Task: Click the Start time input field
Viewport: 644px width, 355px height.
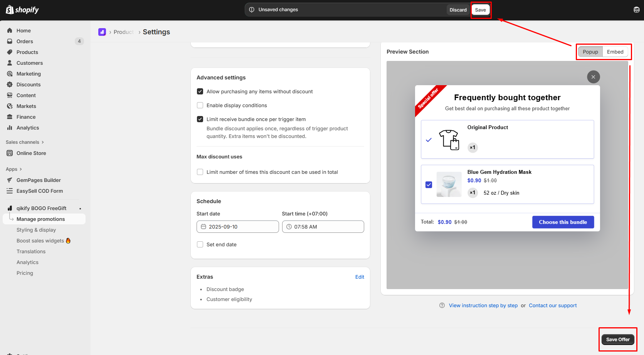Action: click(x=323, y=227)
